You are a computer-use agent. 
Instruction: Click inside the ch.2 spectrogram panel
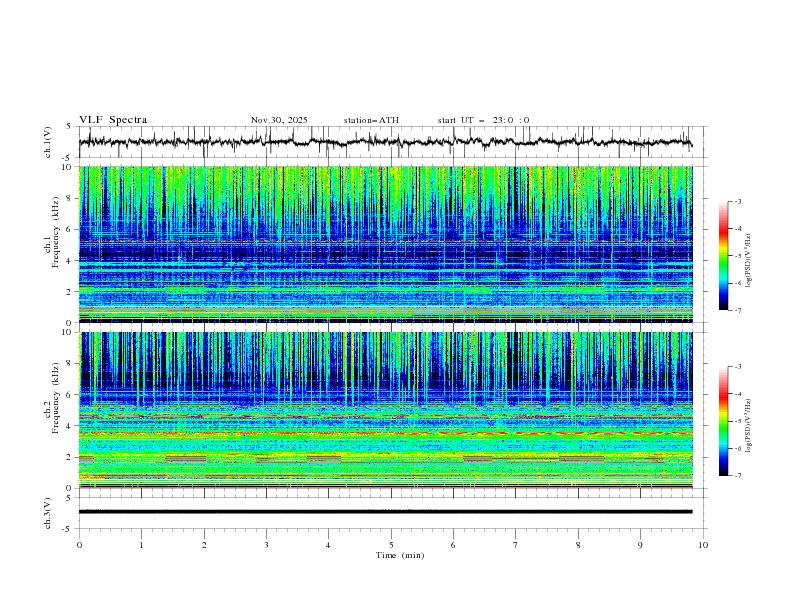385,410
